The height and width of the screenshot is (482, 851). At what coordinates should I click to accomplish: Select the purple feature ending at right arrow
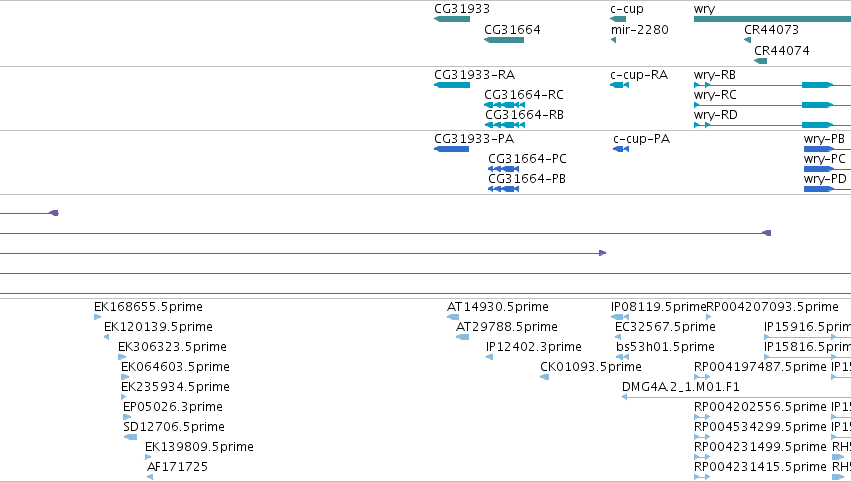click(x=303, y=253)
